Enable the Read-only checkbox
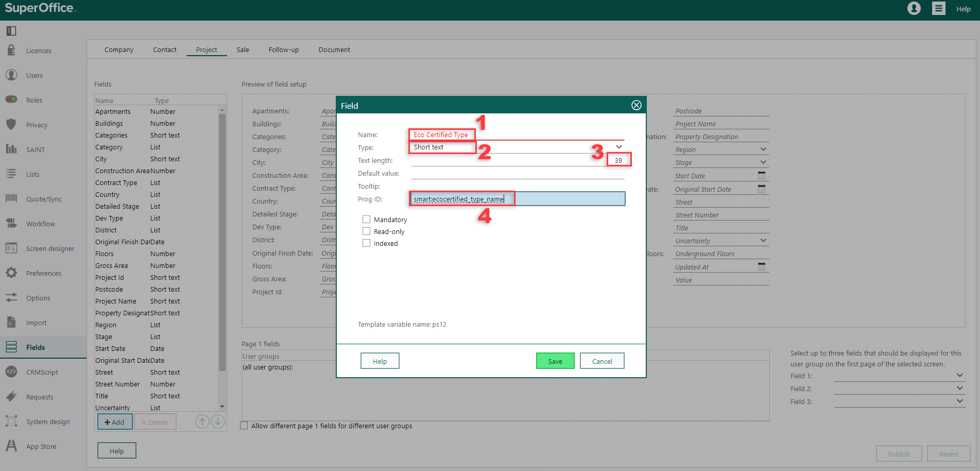This screenshot has width=980, height=471. (x=366, y=231)
